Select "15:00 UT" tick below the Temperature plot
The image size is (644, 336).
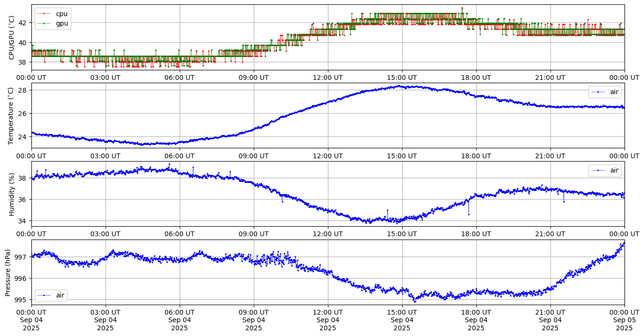pos(402,156)
